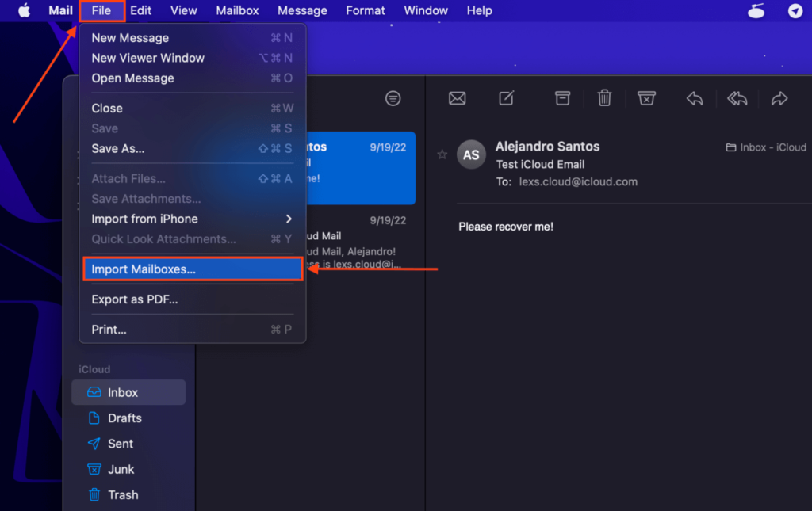Image resolution: width=812 pixels, height=511 pixels.
Task: Open the Format menu
Action: [365, 10]
